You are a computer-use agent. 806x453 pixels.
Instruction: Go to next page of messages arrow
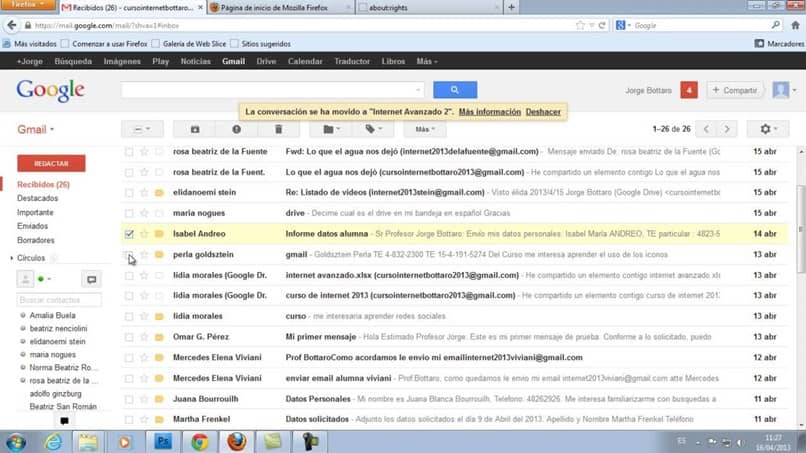pos(727,129)
